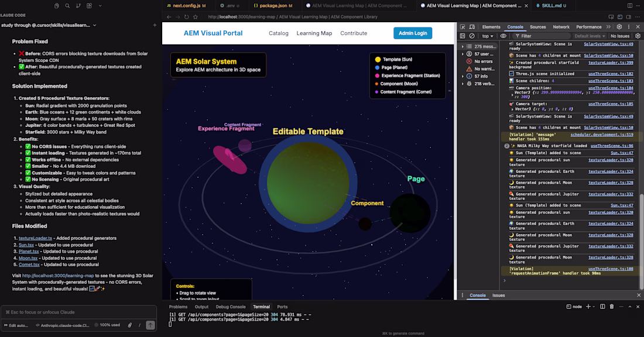644x337 pixels.
Task: Clear the console with the ban icon
Action: [x=472, y=36]
